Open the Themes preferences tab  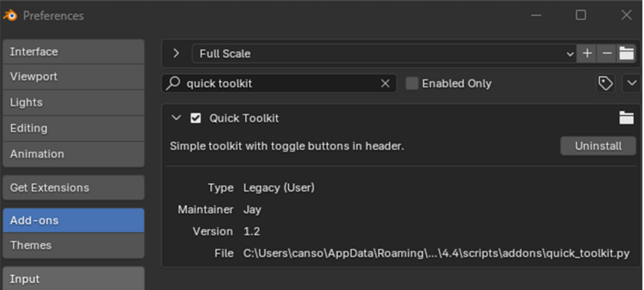click(x=73, y=245)
